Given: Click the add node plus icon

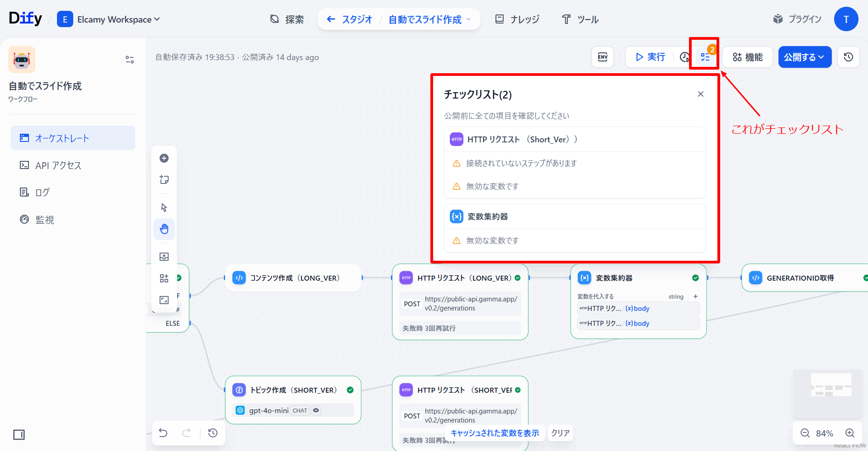Looking at the screenshot, I should click(164, 158).
